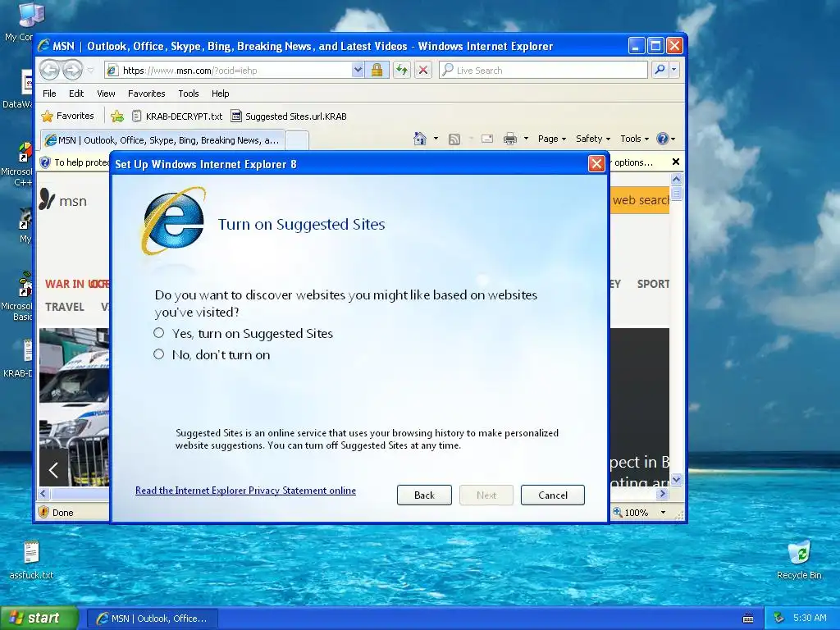Stop loading with red X icon
Viewport: 840px width, 630px height.
click(423, 71)
